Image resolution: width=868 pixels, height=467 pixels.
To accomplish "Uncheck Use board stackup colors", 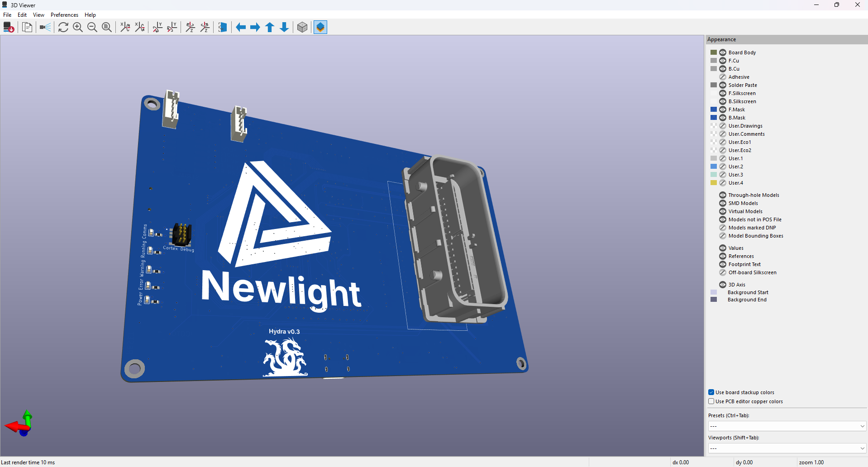I will (x=711, y=392).
